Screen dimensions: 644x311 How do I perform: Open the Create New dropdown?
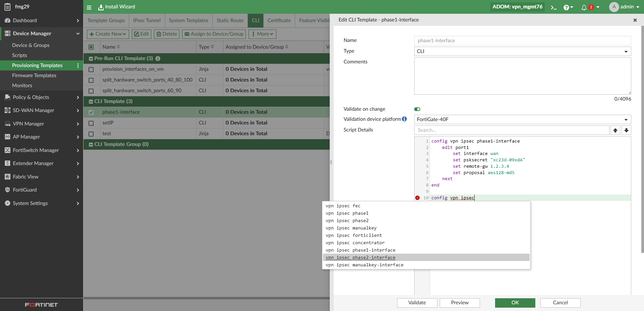108,34
